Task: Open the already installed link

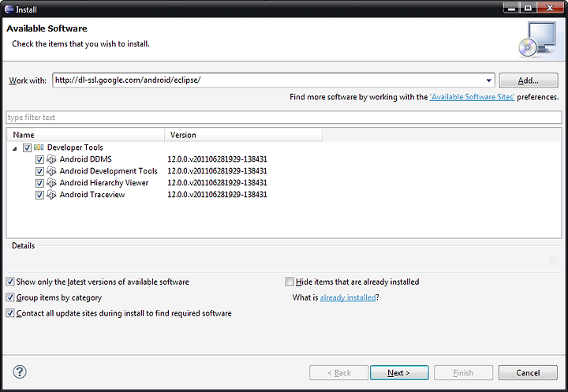Action: [x=348, y=297]
